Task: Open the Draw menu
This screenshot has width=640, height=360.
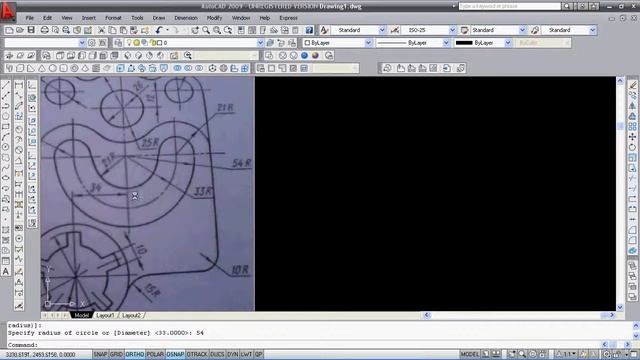Action: [159, 18]
